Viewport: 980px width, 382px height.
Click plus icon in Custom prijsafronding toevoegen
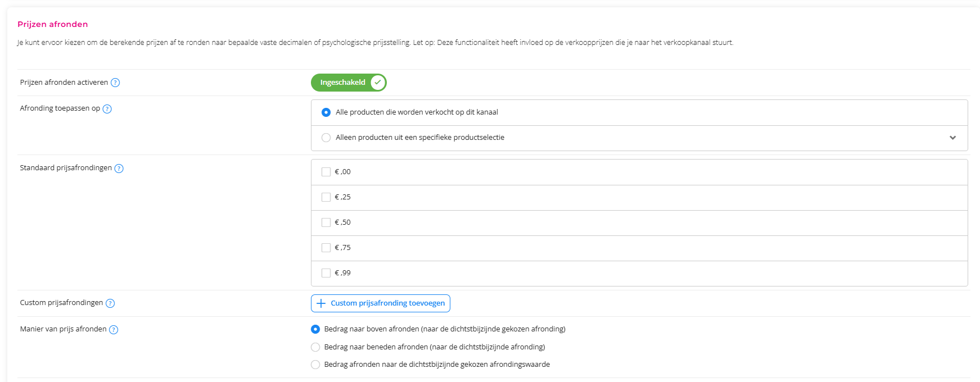[x=321, y=303]
